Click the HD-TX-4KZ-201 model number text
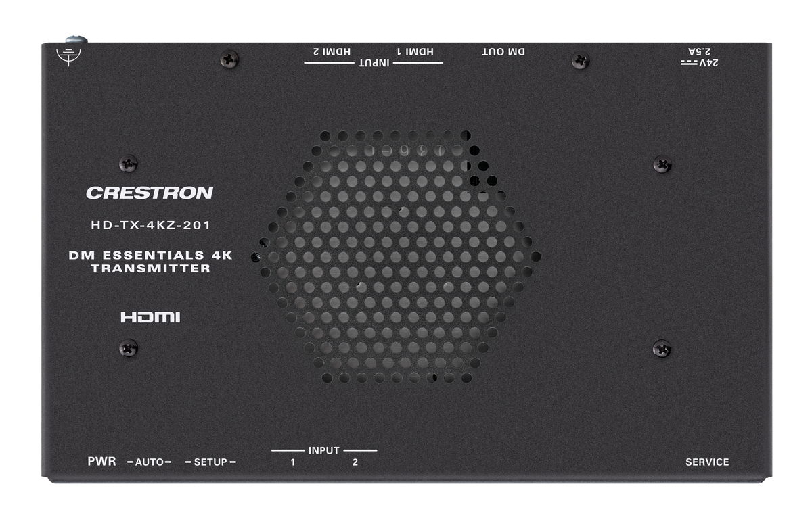The image size is (812, 528). point(150,226)
